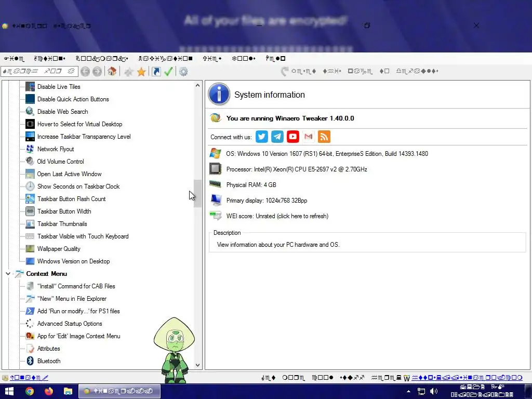The width and height of the screenshot is (532, 399).
Task: Click the tree vertical scrollbar thumb
Action: [198, 193]
